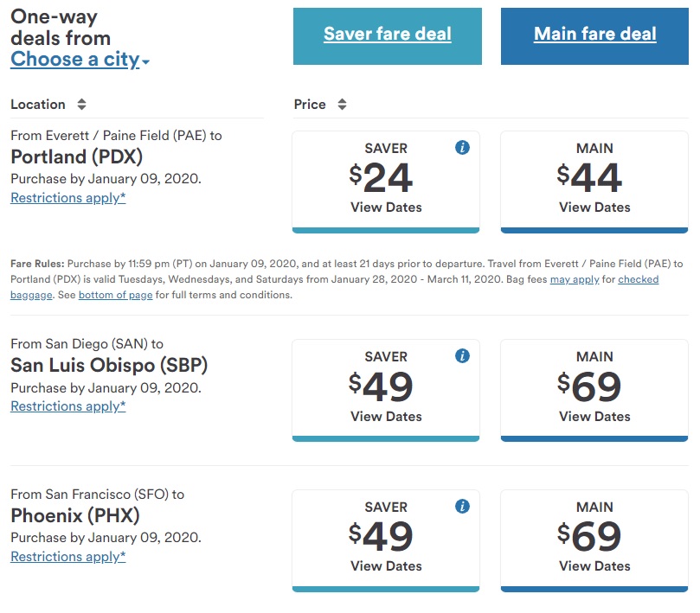View dates for $49 Saver Phoenix fare

[386, 566]
